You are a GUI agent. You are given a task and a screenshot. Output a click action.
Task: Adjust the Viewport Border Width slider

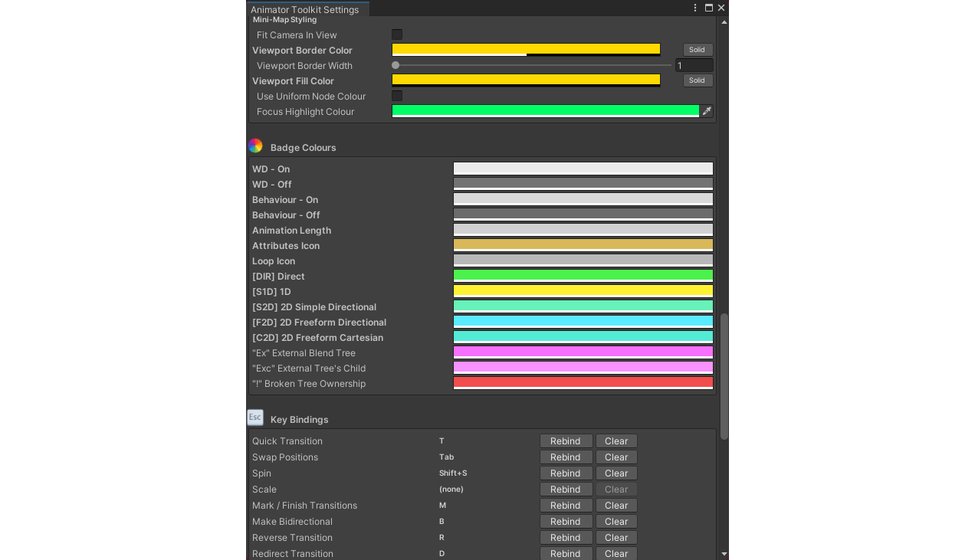531,65
